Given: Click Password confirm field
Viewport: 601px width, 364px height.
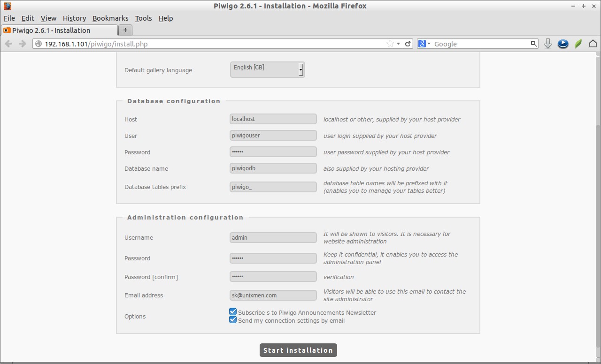Looking at the screenshot, I should (273, 277).
